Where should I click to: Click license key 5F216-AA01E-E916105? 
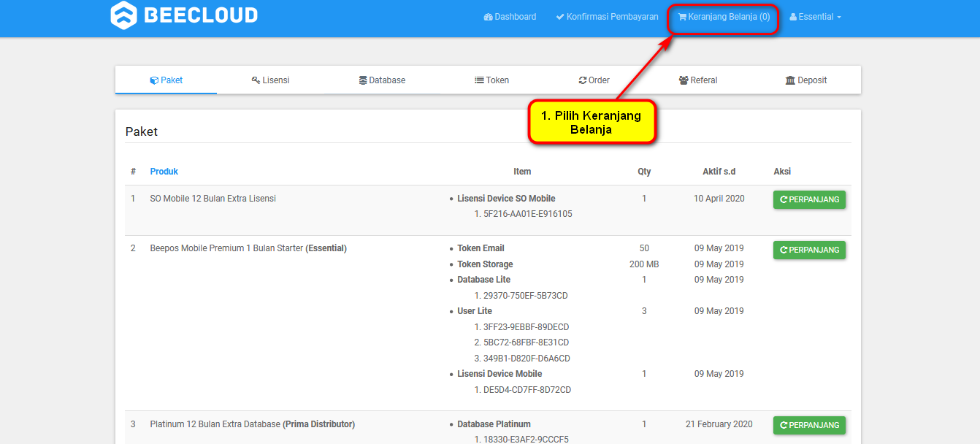coord(528,214)
